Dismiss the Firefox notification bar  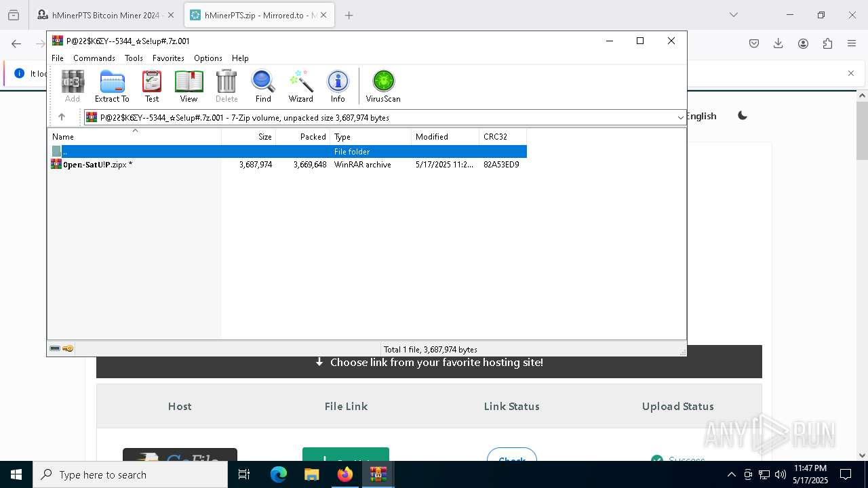pos(851,73)
